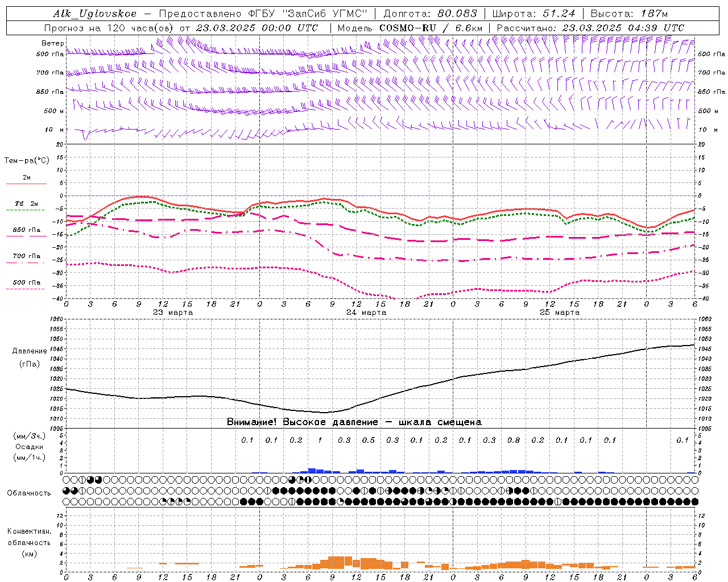This screenshot has height=582, width=728.
Task: Click the 'Тем-ра(°C)' temperature axis label
Action: coord(27,161)
